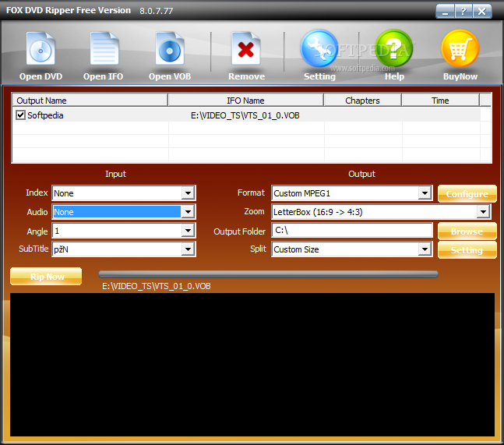Open the Help question mark icon

(x=394, y=48)
